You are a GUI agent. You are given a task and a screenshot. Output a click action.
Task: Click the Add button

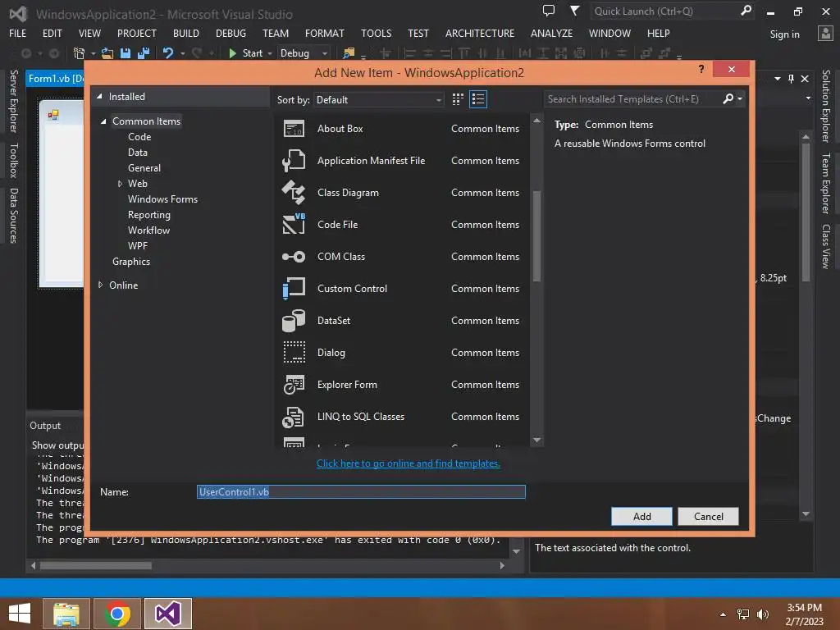tap(641, 517)
